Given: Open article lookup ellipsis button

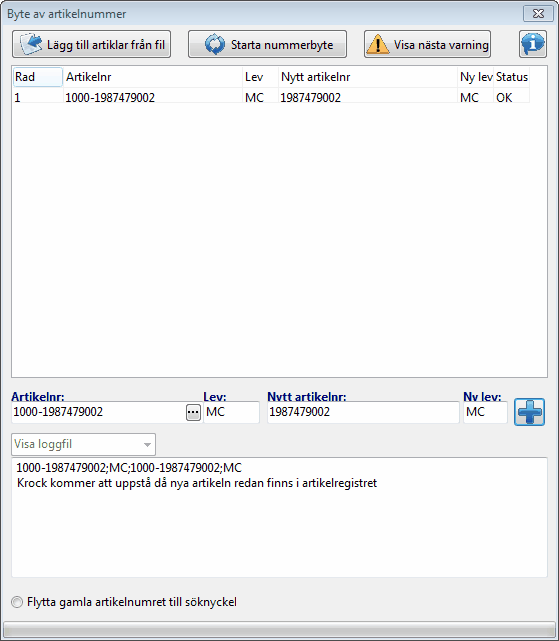Looking at the screenshot, I should (x=193, y=412).
